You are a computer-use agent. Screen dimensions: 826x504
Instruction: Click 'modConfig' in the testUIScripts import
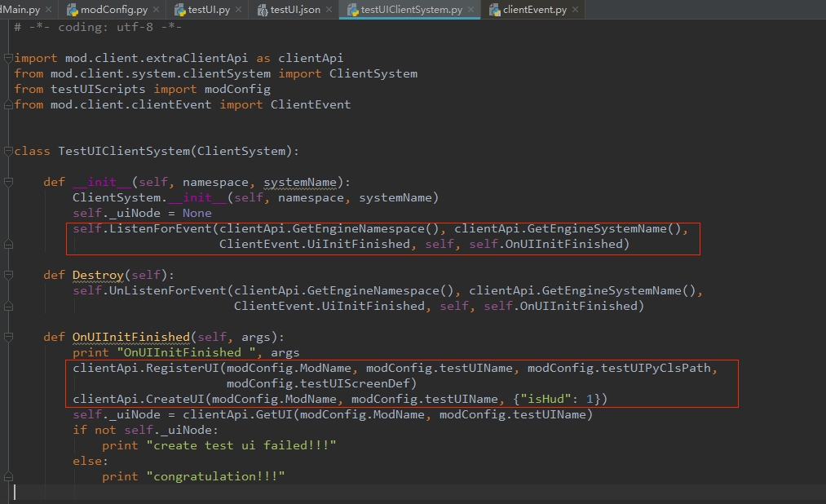point(237,89)
